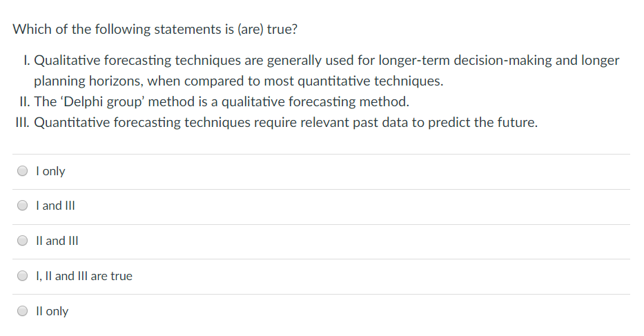Click the 'I, II and III are true' label
Image resolution: width=644 pixels, height=336 pixels.
pos(84,276)
